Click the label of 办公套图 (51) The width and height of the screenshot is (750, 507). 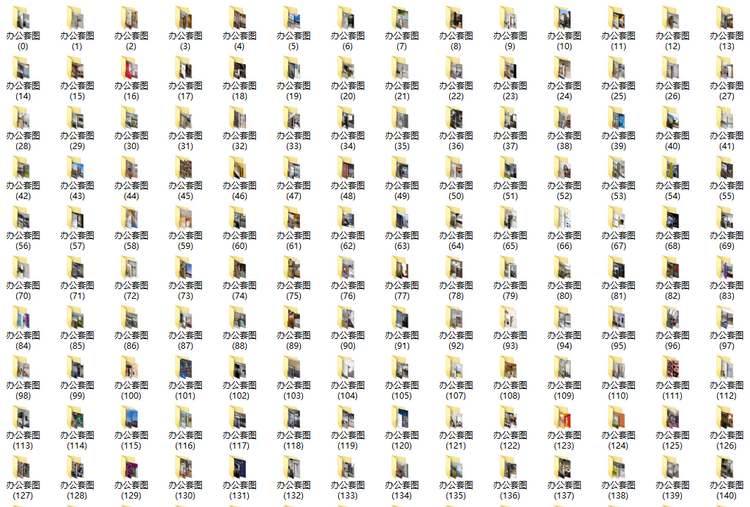pyautogui.click(x=510, y=190)
